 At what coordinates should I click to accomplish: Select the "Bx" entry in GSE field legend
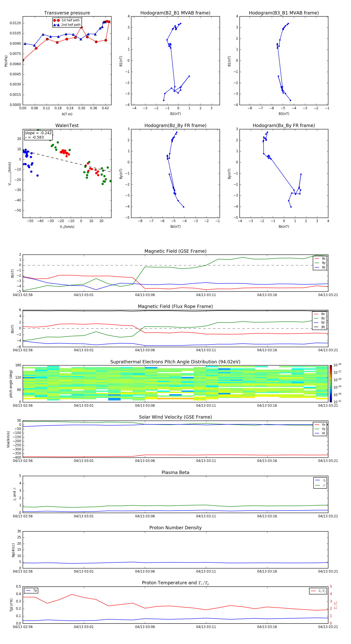point(320,259)
